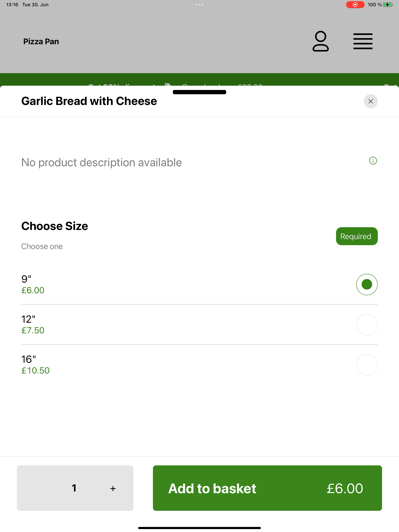
Task: Select the 9" size radio button
Action: pos(367,284)
